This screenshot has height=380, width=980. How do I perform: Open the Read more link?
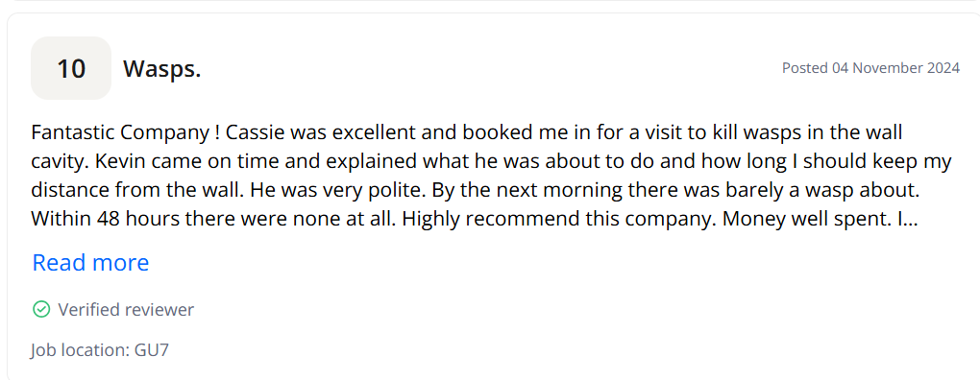[90, 263]
